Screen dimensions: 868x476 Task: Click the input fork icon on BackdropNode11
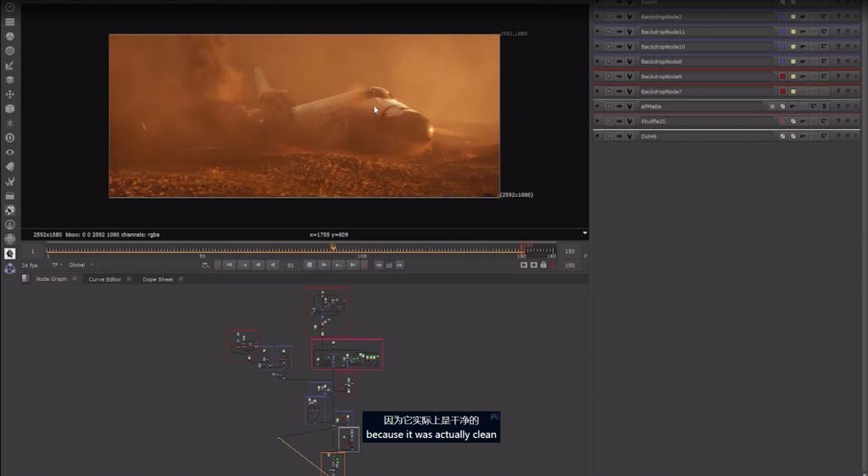(x=630, y=31)
